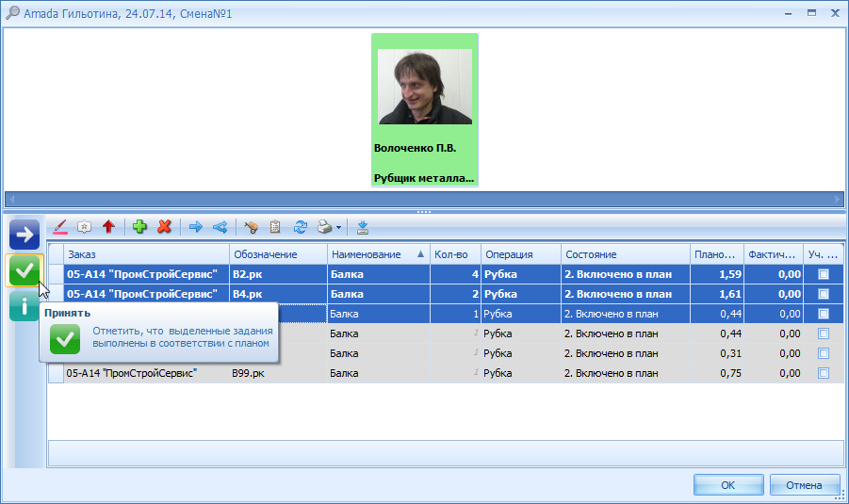Click the download to tray toolbar icon
The height and width of the screenshot is (504, 849).
363,227
